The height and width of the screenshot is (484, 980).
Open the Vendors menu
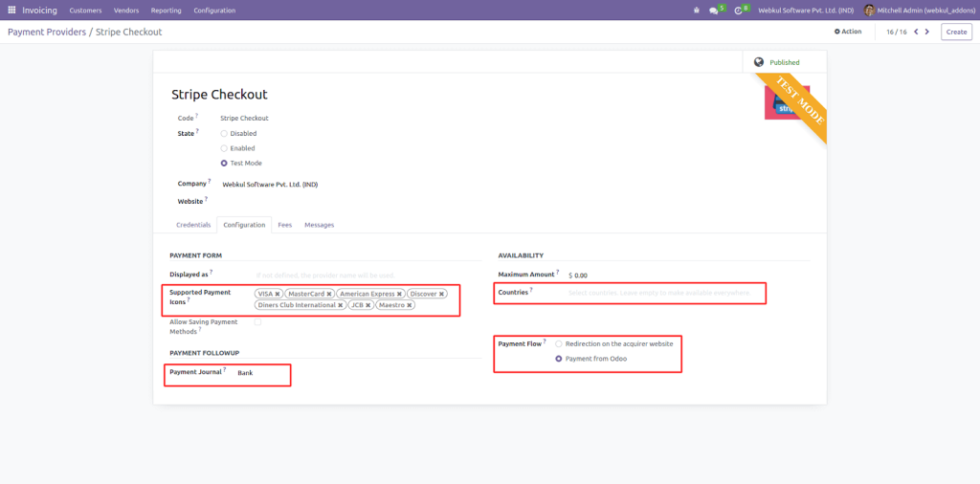click(x=126, y=11)
